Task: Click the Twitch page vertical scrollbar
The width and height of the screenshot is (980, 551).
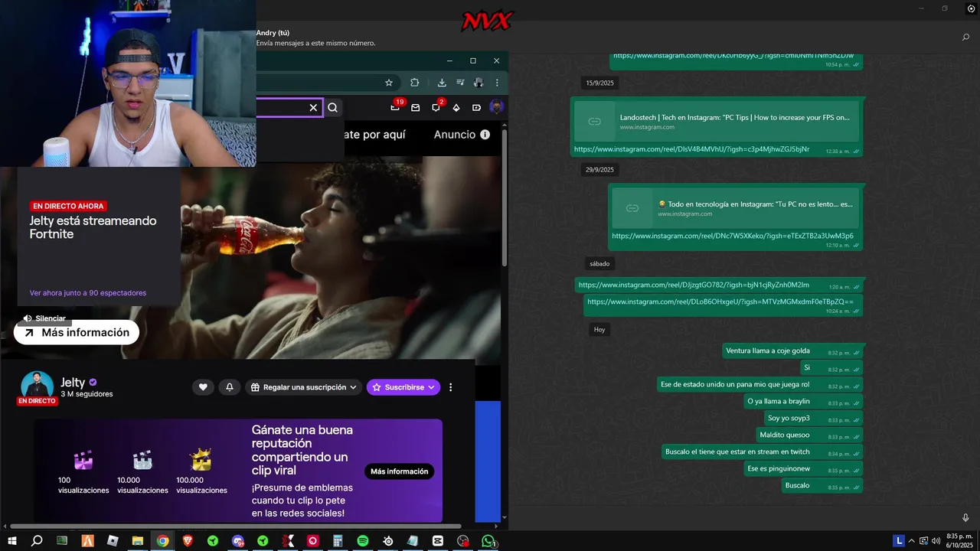Action: pos(504,199)
